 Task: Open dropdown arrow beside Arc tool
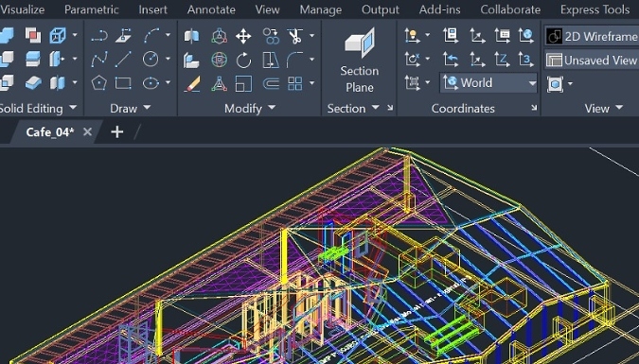(x=168, y=35)
